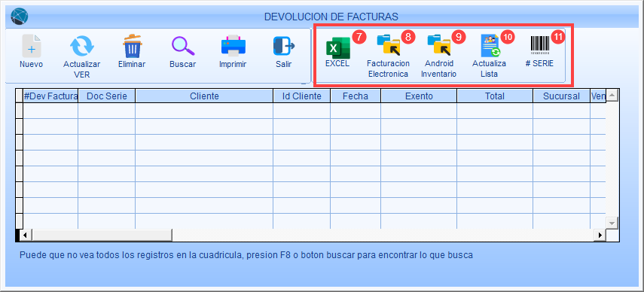Click the globe application icon in title bar
644x292 pixels.
(x=19, y=17)
